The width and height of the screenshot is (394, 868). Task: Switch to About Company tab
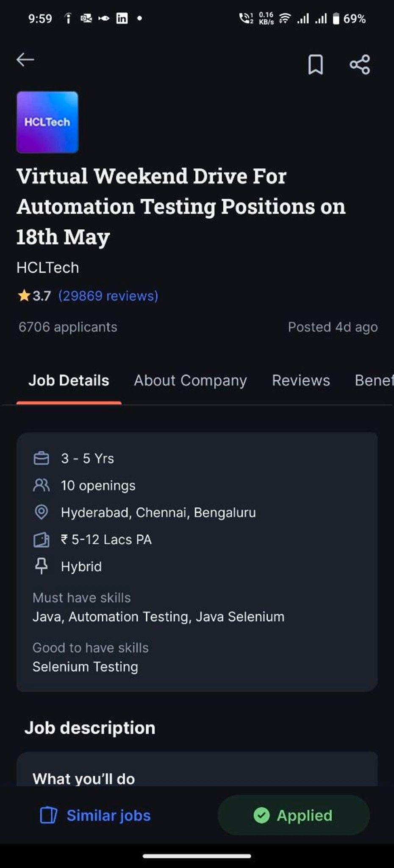(190, 381)
